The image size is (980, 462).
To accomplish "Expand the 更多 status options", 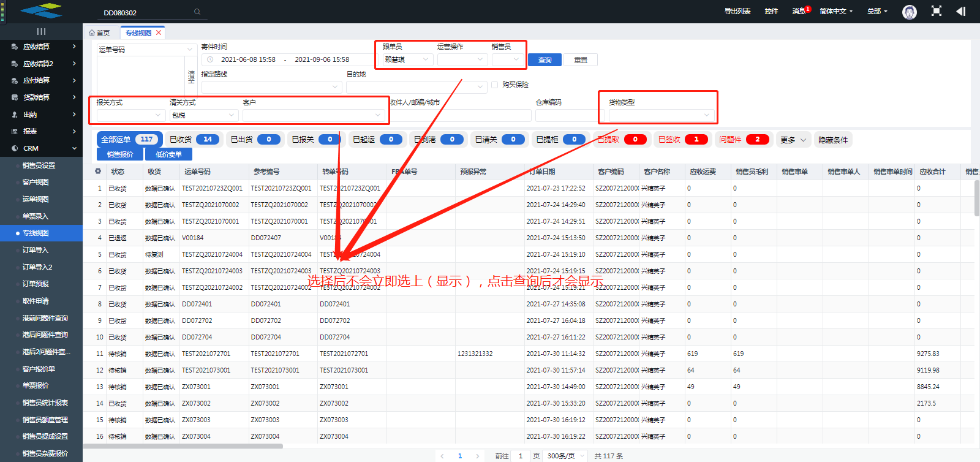I will pos(793,140).
